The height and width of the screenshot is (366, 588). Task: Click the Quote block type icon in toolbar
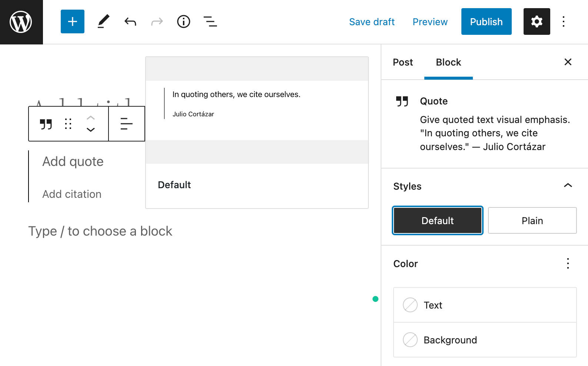tap(46, 124)
